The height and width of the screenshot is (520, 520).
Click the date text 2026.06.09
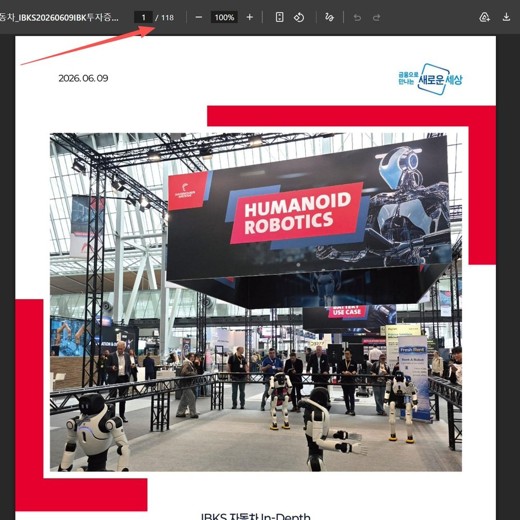coord(83,78)
